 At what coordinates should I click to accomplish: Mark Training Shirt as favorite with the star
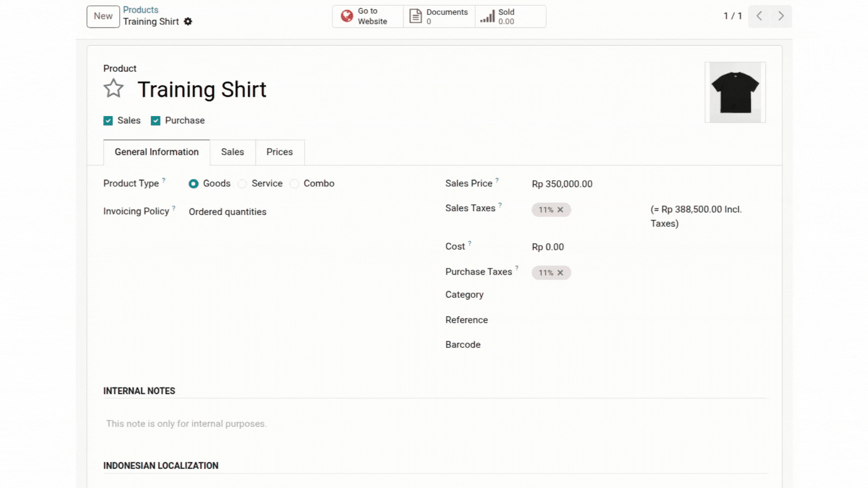coord(113,89)
